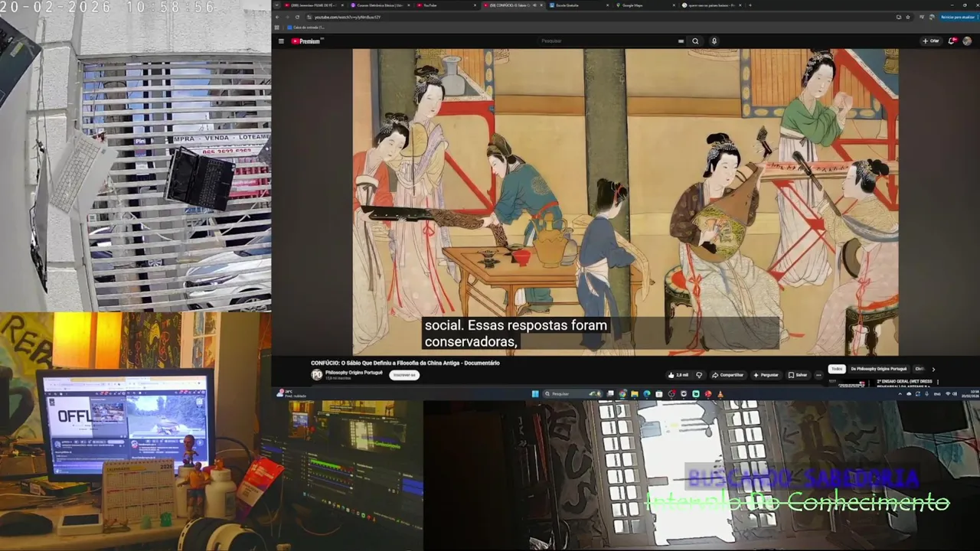Bookmark this page with the star icon
Screen dimensions: 980x551
coord(908,17)
